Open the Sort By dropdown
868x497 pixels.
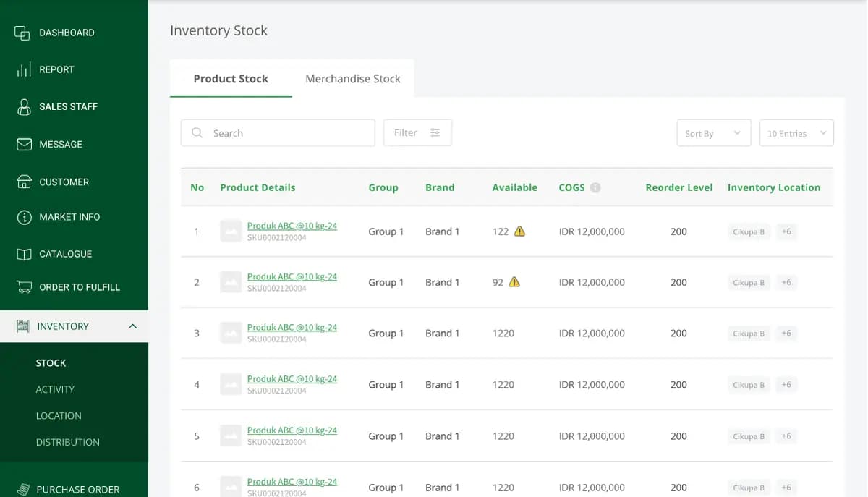(x=714, y=133)
